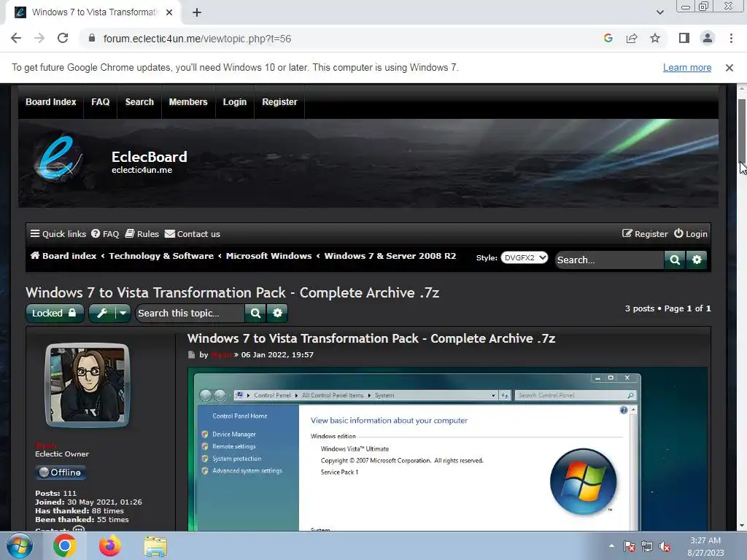Click the Learn more link
The width and height of the screenshot is (747, 560).
click(687, 68)
